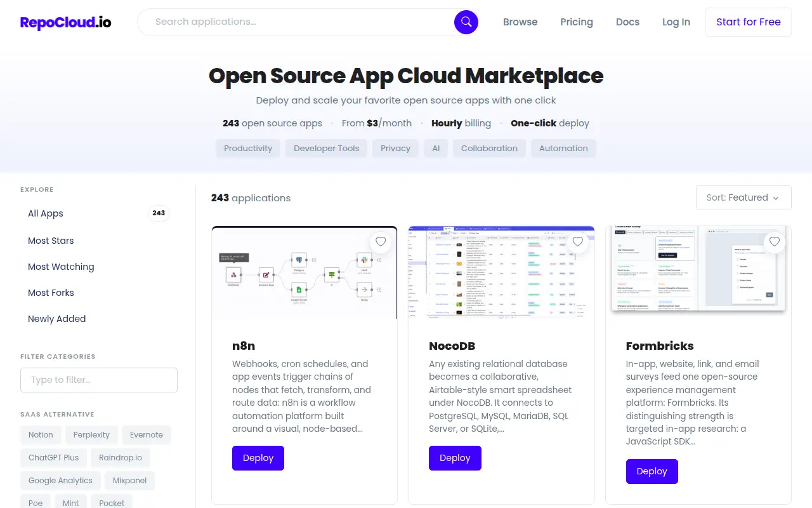Click the 'From $3/month' text

click(x=377, y=123)
